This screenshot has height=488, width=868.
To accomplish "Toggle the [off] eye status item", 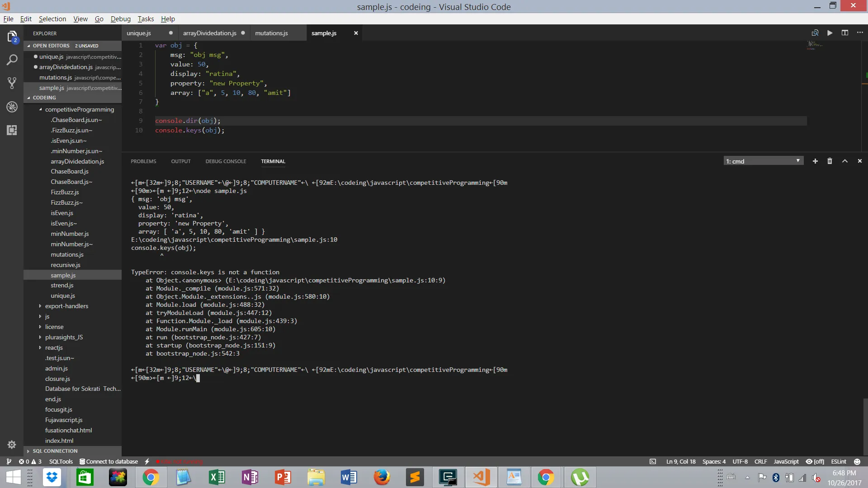I will click(815, 461).
